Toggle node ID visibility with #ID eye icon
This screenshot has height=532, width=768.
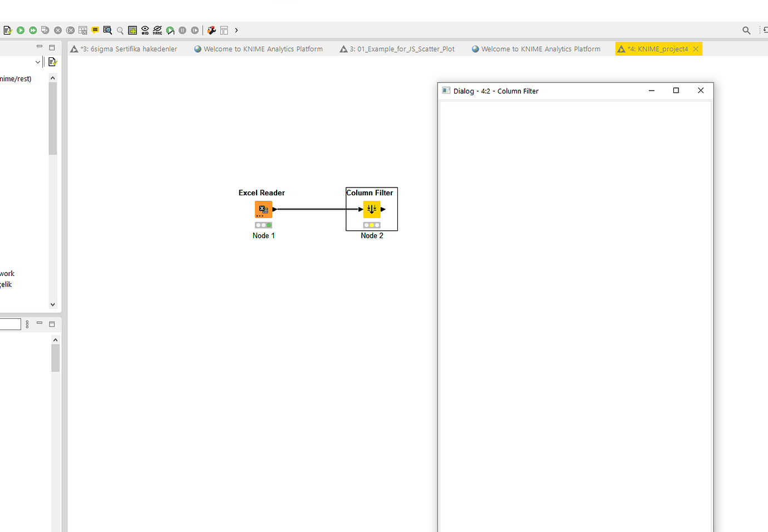coord(145,30)
